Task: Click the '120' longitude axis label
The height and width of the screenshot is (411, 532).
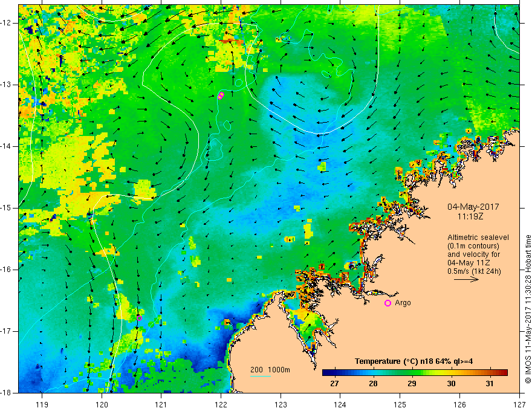Action: tap(102, 404)
